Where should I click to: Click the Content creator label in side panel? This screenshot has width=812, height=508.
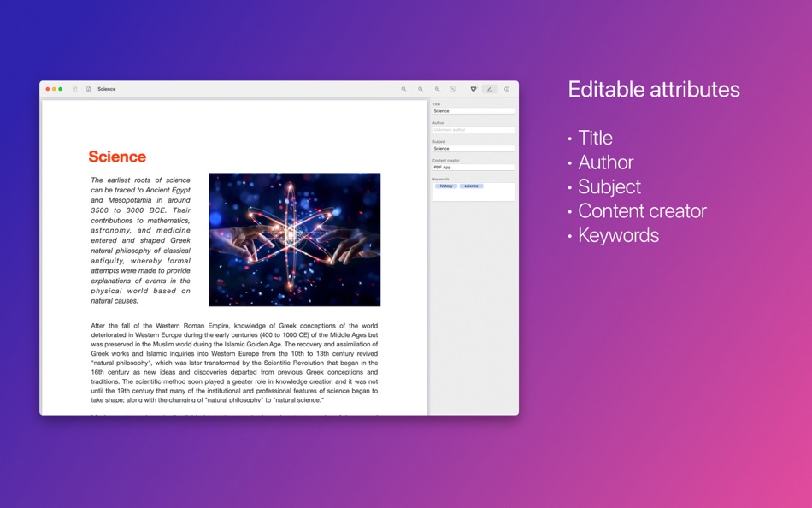click(446, 160)
